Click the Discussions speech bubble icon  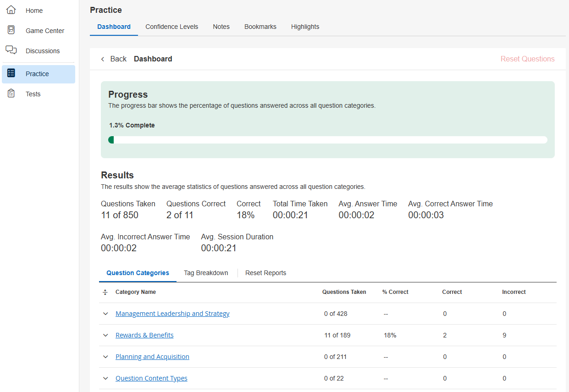click(x=11, y=50)
